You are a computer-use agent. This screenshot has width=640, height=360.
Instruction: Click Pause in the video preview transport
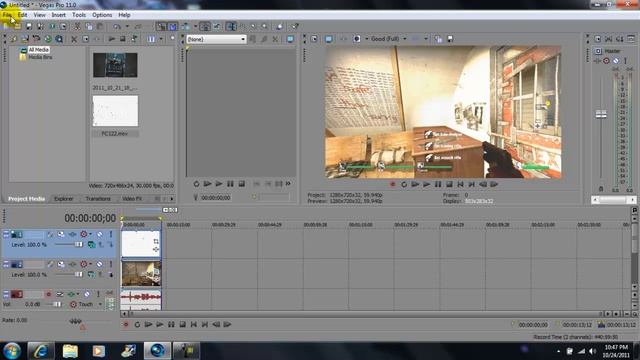pyautogui.click(x=438, y=184)
